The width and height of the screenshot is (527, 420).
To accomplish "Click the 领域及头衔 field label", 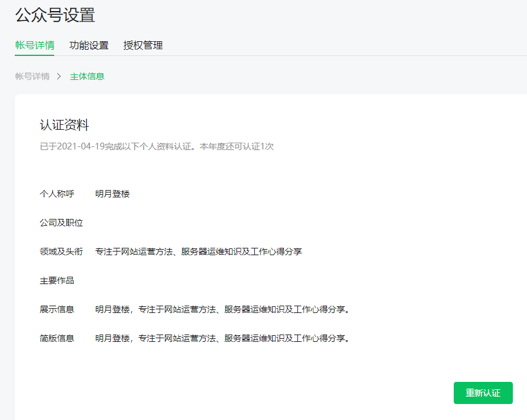I will [61, 252].
